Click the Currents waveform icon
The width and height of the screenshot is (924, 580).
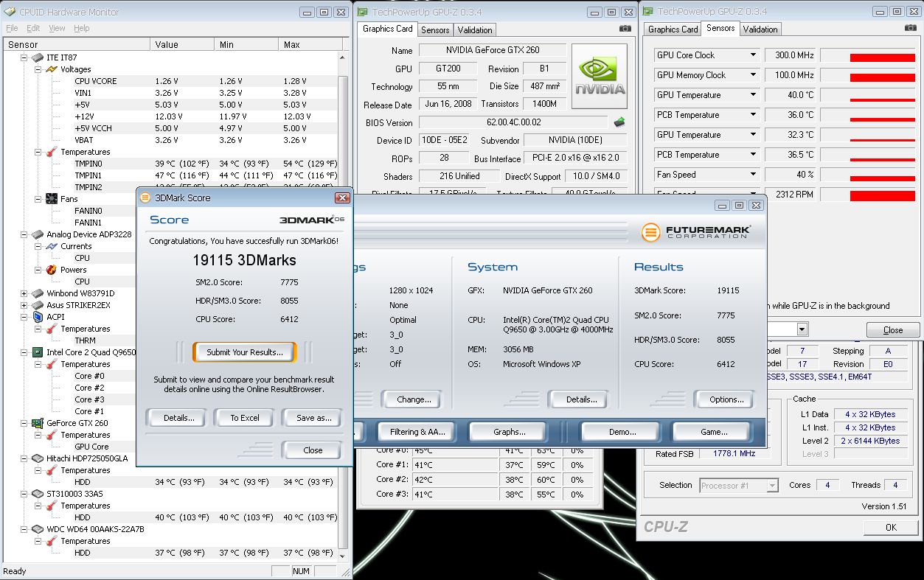52,246
